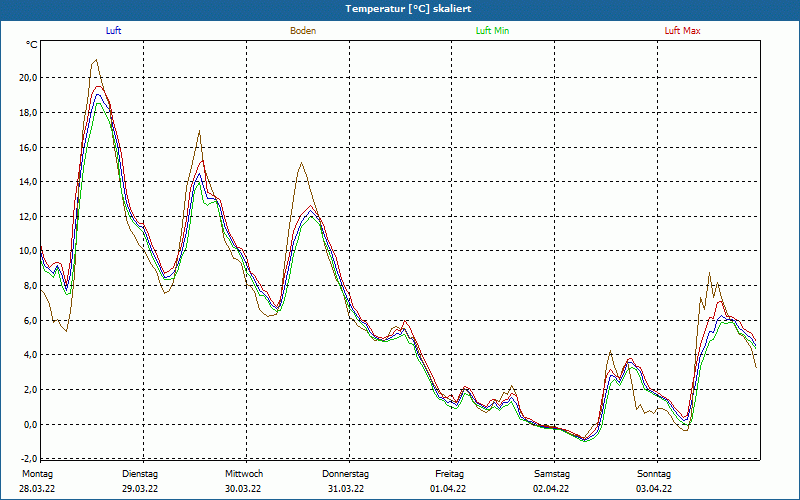
Task: Click the 12,0 y-axis value
Action: (28, 216)
